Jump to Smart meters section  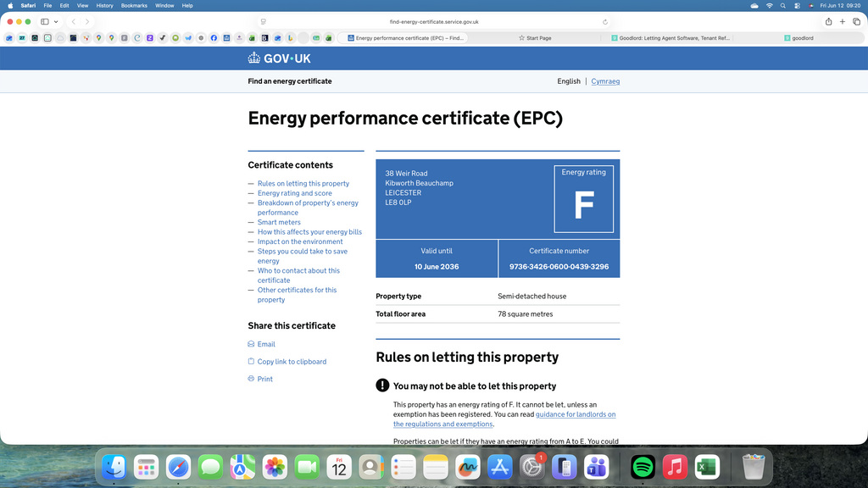point(279,223)
